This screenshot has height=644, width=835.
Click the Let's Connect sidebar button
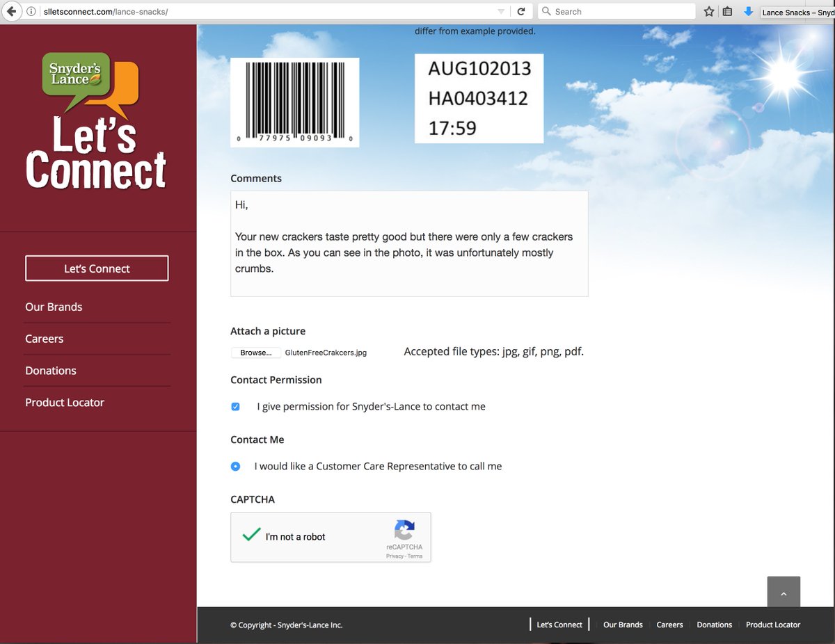97,268
